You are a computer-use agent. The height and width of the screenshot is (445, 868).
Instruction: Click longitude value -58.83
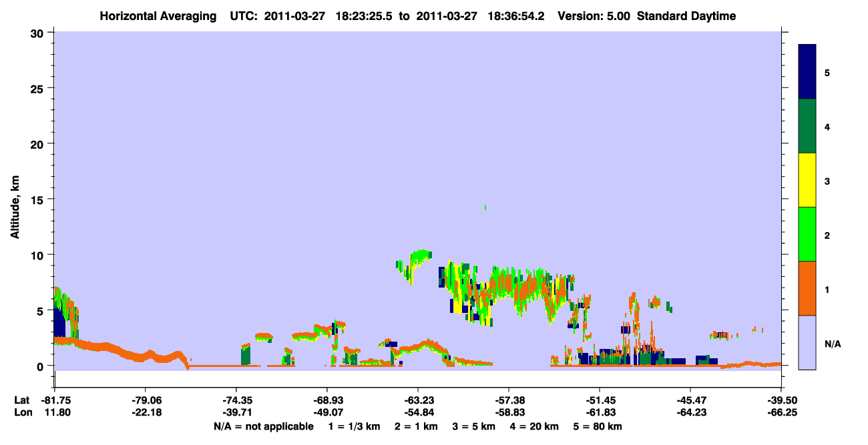[x=509, y=412]
